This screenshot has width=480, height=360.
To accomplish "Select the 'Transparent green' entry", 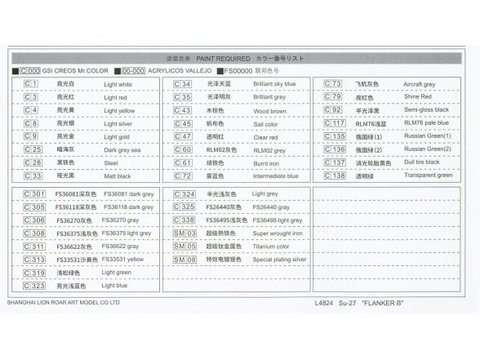I will click(x=428, y=175).
